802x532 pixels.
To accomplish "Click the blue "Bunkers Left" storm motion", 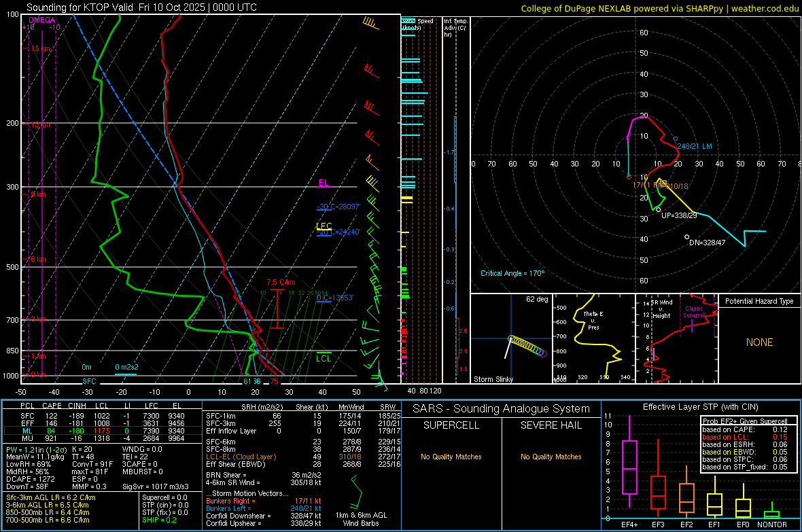I will (x=264, y=508).
